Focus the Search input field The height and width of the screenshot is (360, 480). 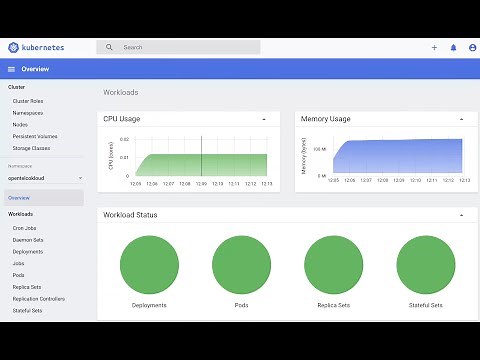[x=178, y=47]
